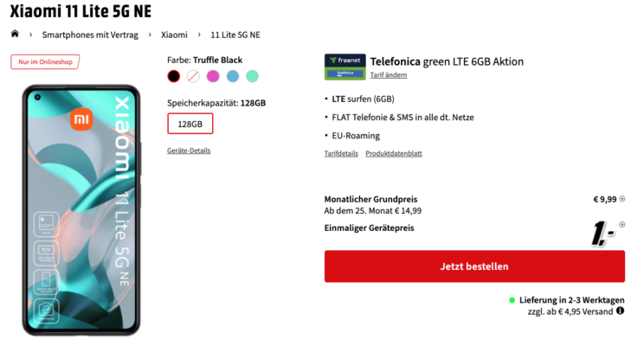644x346 pixels.
Task: Open the Geräte-Details link
Action: point(189,151)
